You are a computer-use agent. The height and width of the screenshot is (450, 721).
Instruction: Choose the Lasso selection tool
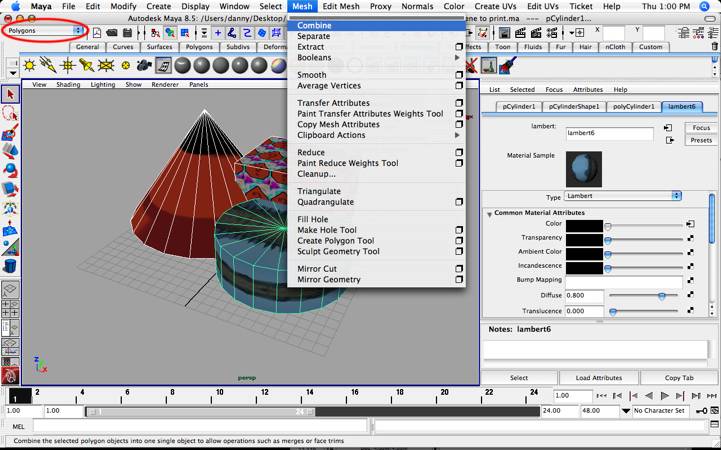point(10,113)
